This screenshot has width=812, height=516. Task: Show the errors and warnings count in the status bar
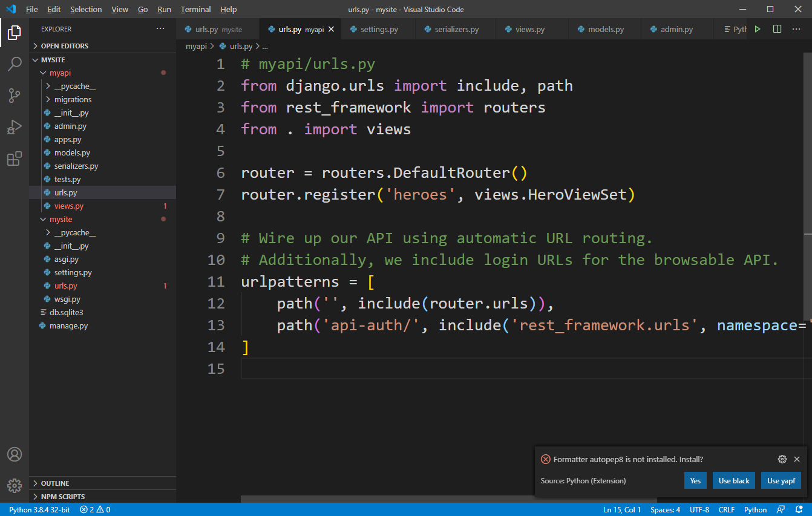[95, 509]
